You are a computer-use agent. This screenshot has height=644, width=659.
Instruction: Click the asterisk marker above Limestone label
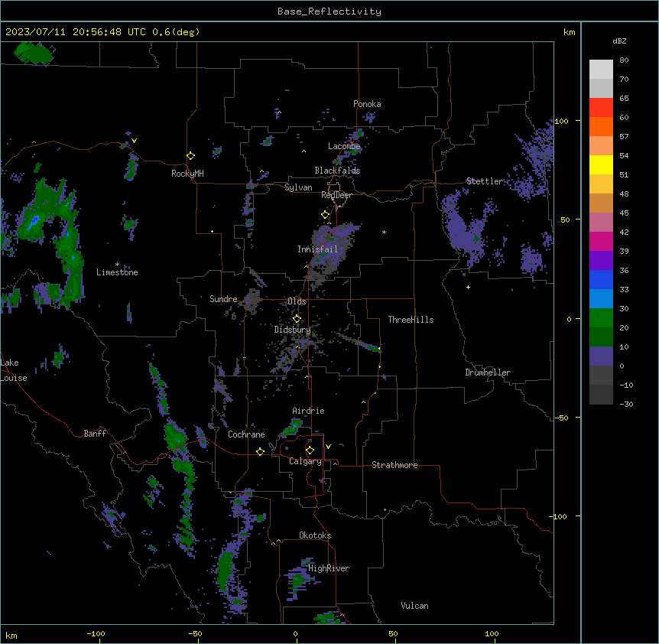[117, 265]
